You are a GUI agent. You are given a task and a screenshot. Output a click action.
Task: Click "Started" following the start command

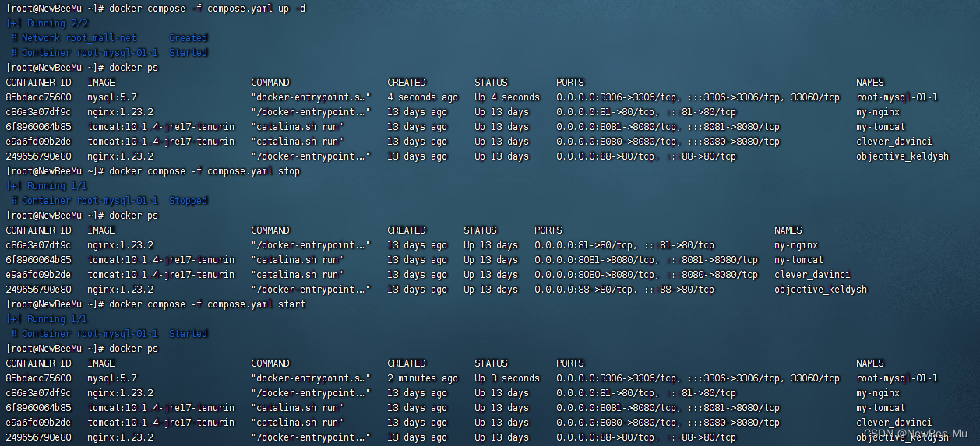tap(189, 334)
